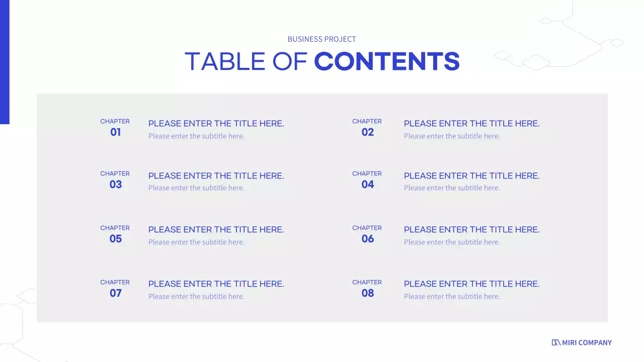
Task: Click the bold word CONTENTS
Action: coord(386,61)
